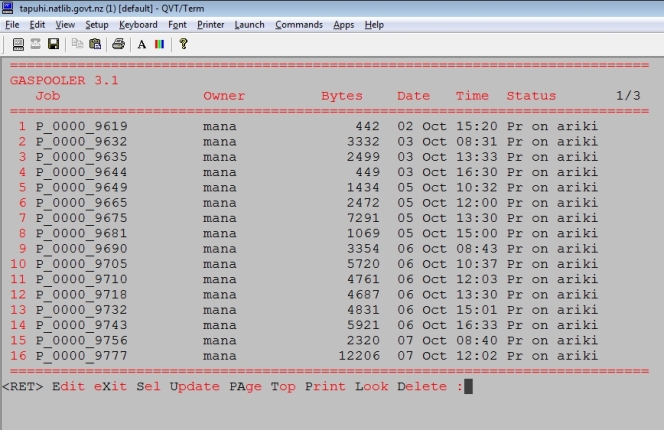
Task: Click job P_0000_9710 in the list
Action: click(x=81, y=279)
